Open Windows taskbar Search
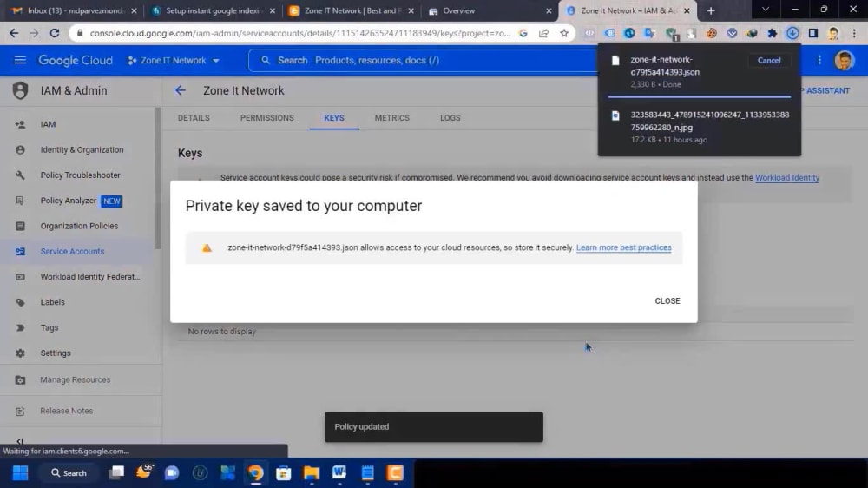 pos(69,473)
